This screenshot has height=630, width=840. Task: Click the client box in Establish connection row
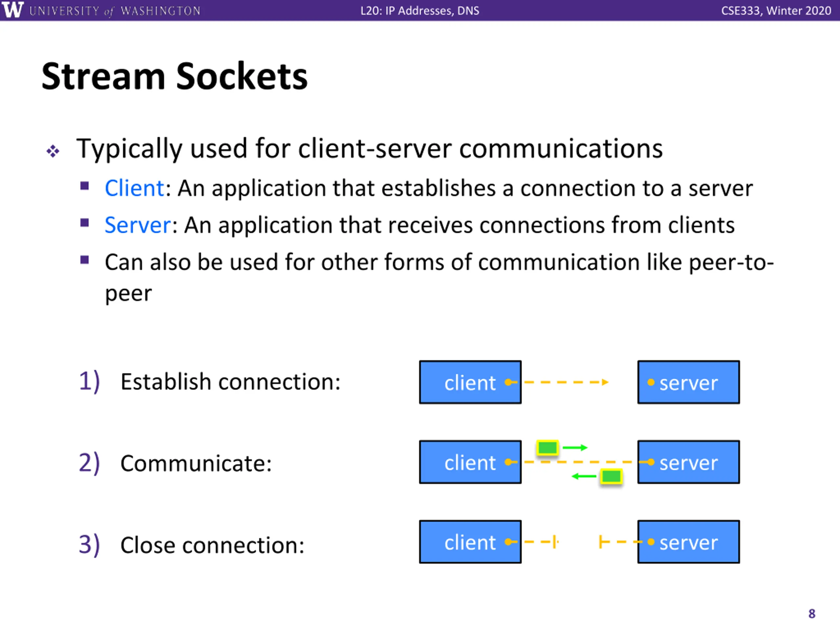pyautogui.click(x=470, y=382)
